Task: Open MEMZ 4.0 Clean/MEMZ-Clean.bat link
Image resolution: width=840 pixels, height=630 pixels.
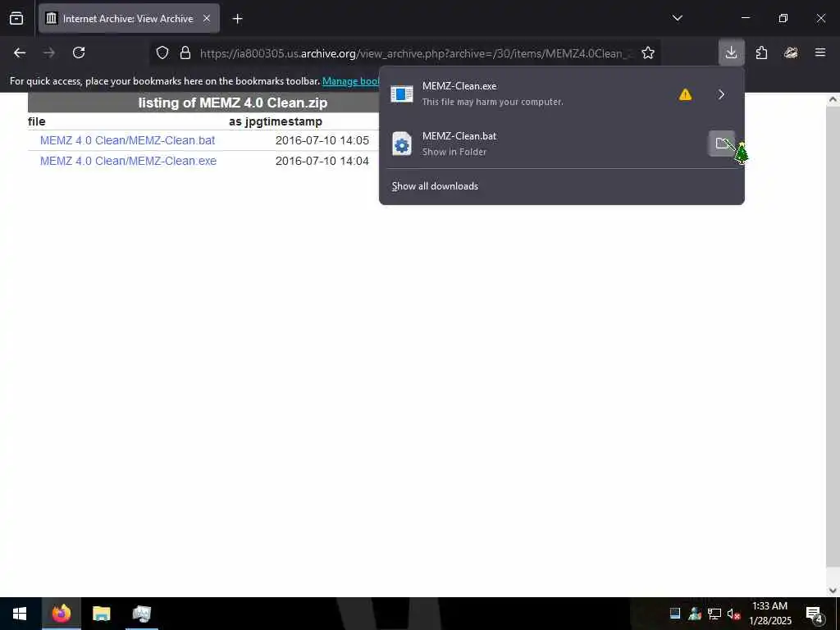Action: point(127,140)
